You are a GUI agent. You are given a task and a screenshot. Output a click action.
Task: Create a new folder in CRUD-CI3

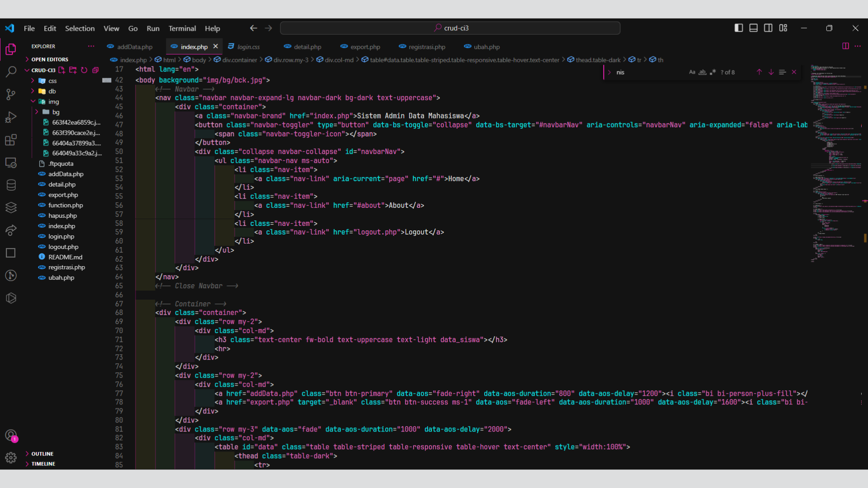point(73,70)
